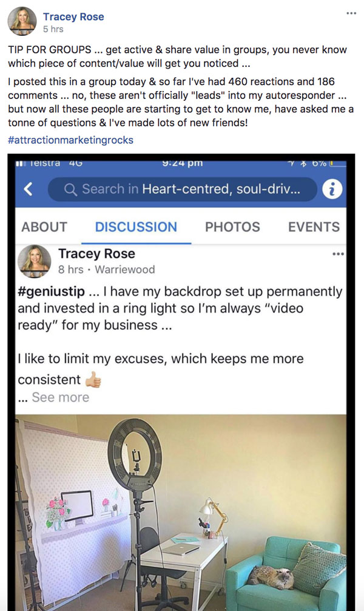Viewport: 364px width, 611px height.
Task: Open the PHOTOS tab
Action: pyautogui.click(x=232, y=227)
